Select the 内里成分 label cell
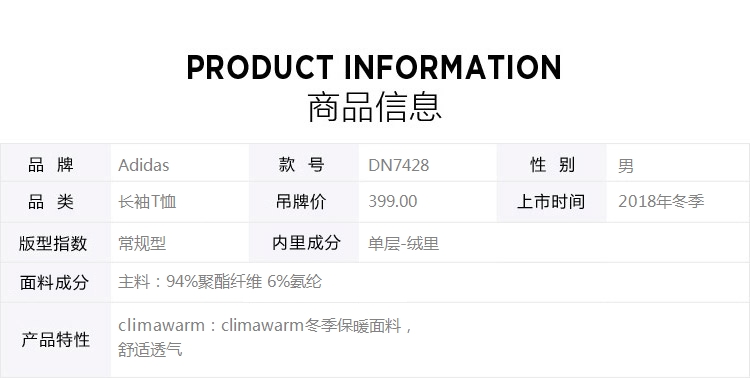 304,243
